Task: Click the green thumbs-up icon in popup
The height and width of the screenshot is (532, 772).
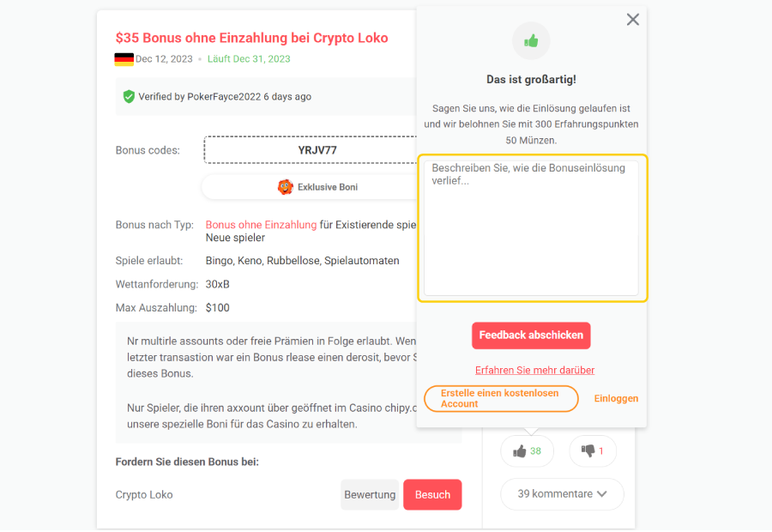Action: click(531, 40)
